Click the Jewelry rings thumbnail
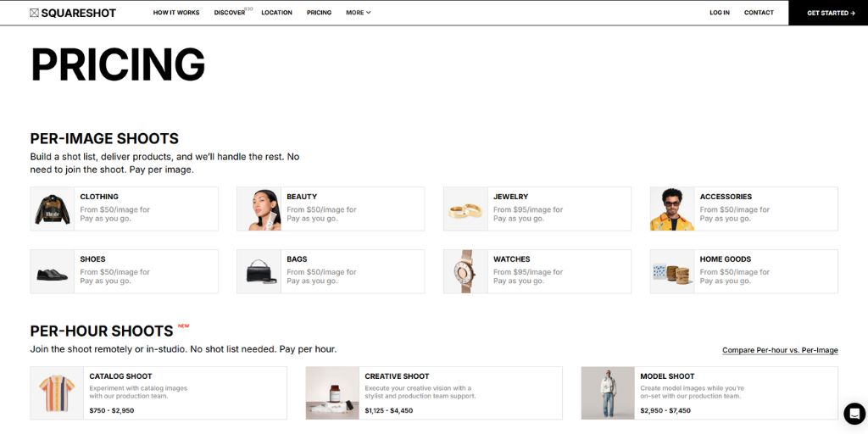The width and height of the screenshot is (868, 434). tap(465, 209)
